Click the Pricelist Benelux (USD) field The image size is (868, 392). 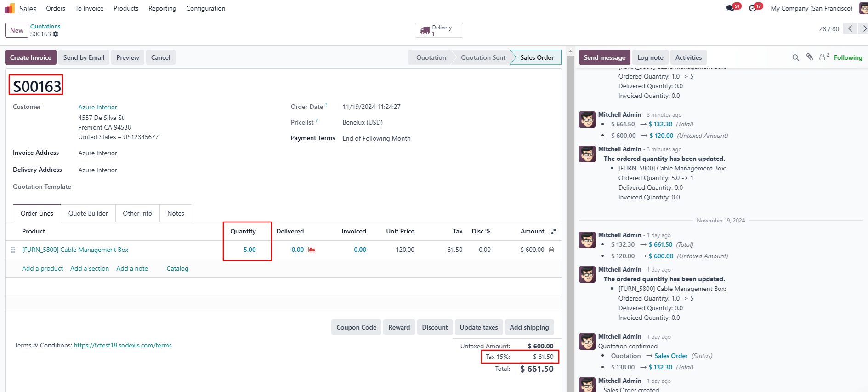point(363,122)
